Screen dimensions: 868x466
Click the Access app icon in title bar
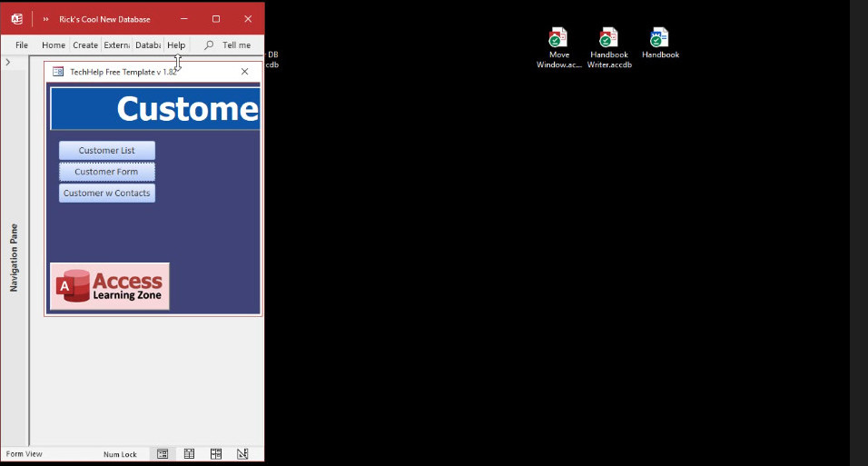click(x=16, y=18)
